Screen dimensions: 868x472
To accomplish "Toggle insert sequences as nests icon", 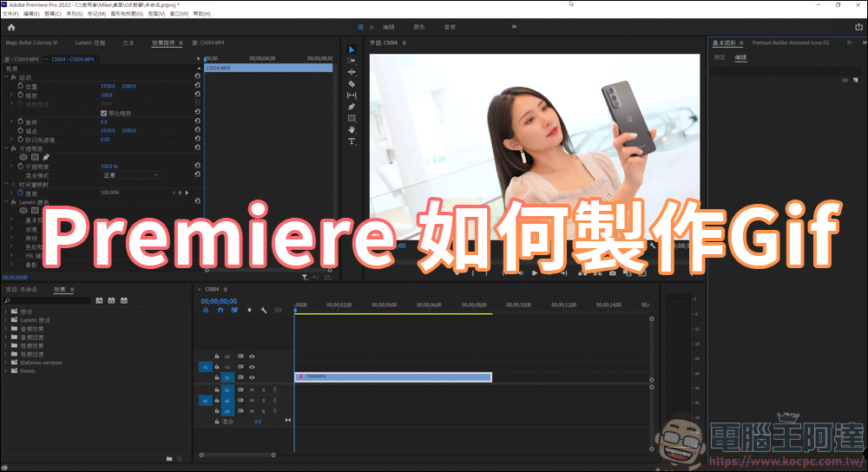I will [x=206, y=311].
